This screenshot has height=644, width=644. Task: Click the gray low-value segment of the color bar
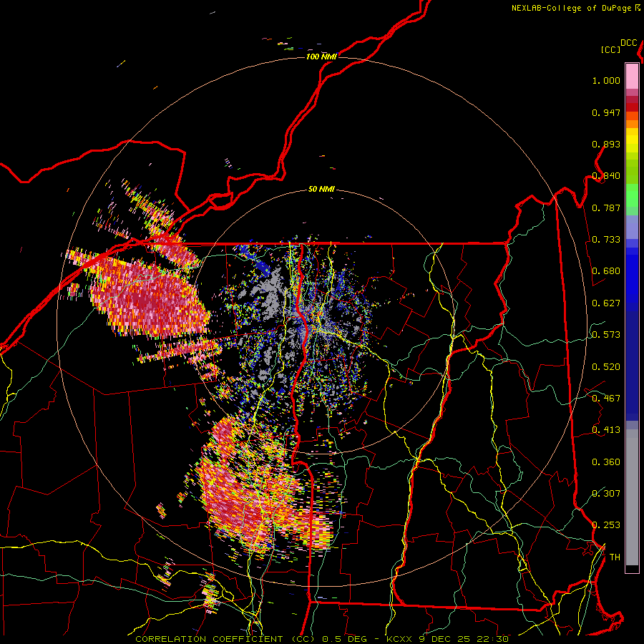click(632, 497)
